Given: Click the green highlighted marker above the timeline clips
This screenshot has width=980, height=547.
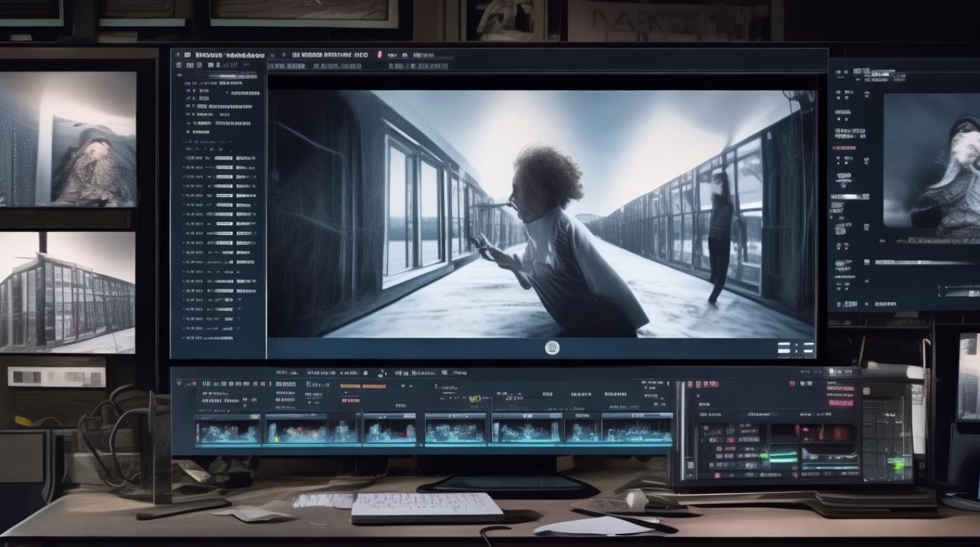Looking at the screenshot, I should 475,398.
